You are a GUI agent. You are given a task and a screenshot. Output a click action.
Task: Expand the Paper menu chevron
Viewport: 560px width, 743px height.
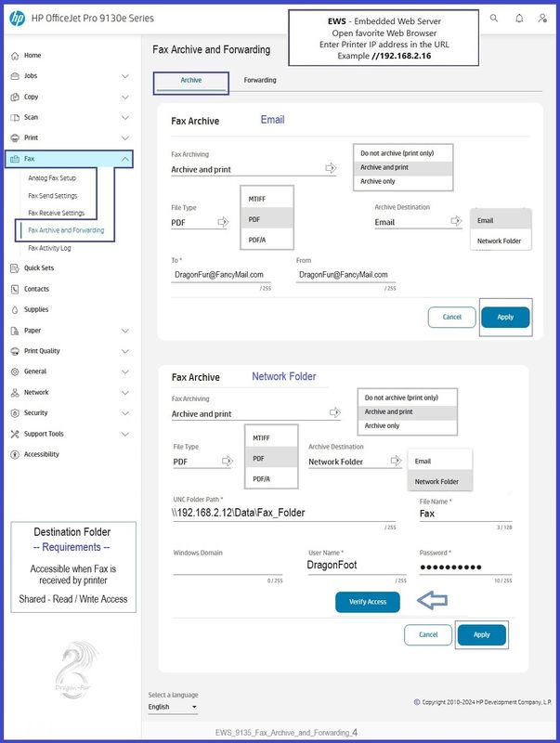tap(125, 331)
